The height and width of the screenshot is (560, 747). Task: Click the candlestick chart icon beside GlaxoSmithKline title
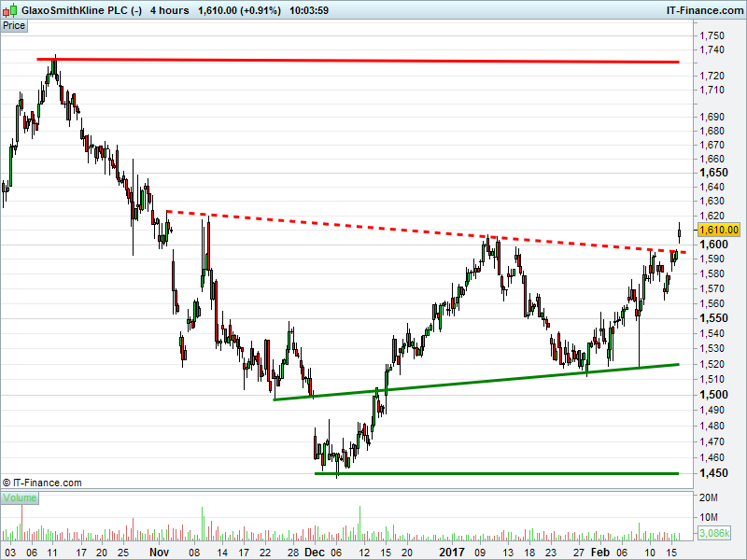coord(11,9)
